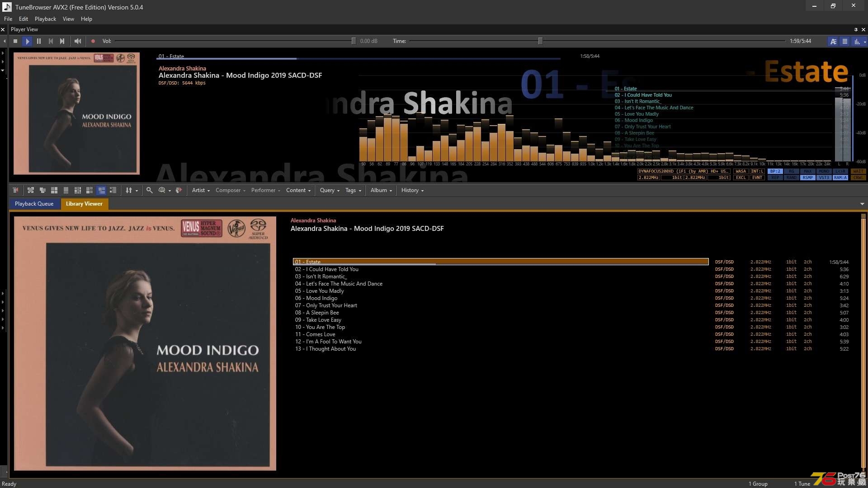Viewport: 868px width, 488px height.
Task: Open the spectrum analyzer view icon
Action: [x=857, y=41]
